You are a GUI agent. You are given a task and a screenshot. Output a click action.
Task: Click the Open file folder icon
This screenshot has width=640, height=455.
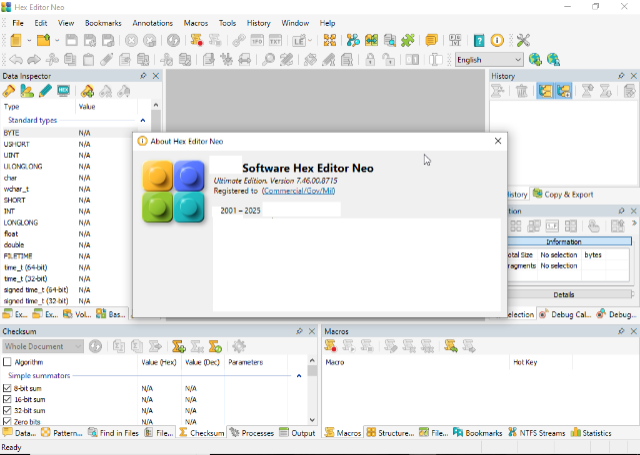click(43, 40)
